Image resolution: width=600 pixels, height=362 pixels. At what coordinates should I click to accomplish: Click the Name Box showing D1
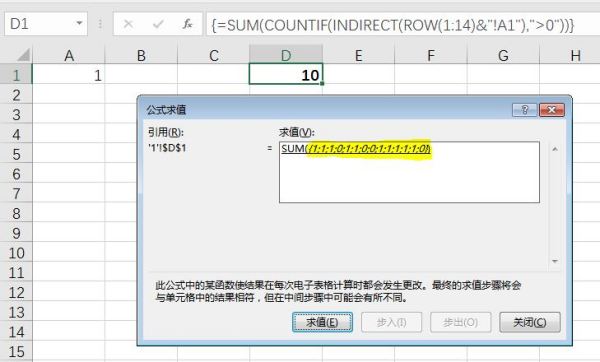tap(46, 24)
